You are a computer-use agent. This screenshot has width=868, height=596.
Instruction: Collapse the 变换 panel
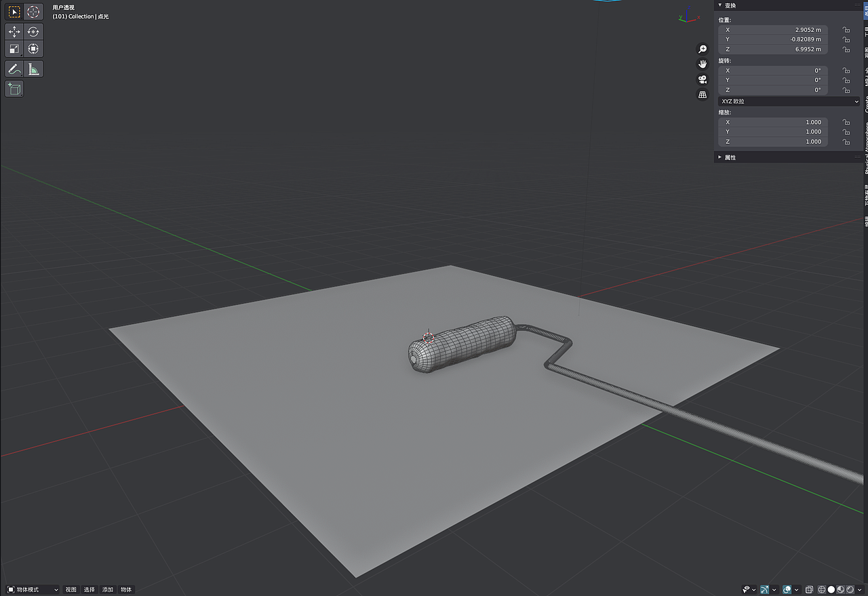pos(720,5)
